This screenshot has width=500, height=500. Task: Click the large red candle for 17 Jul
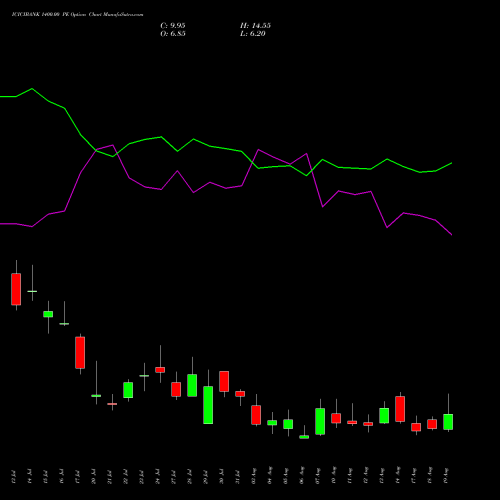tap(80, 352)
